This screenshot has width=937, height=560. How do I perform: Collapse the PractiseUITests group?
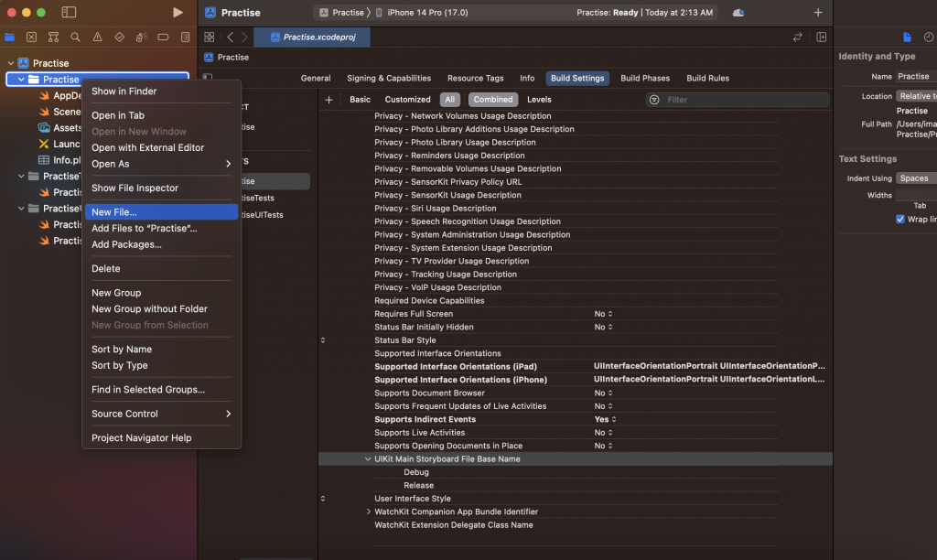tap(21, 208)
